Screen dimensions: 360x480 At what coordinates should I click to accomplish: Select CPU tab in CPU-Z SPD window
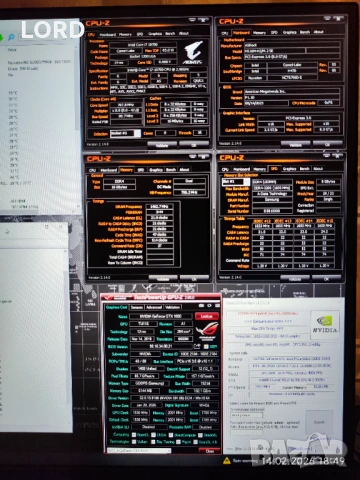(x=225, y=169)
